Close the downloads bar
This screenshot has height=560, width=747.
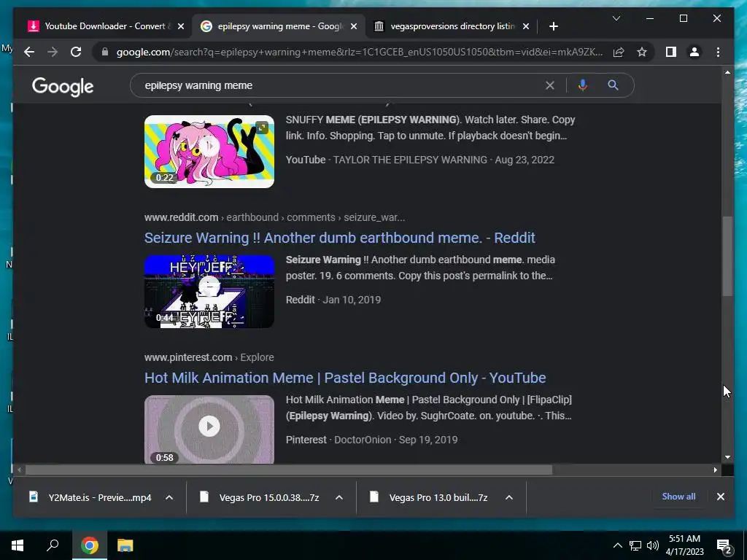720,497
